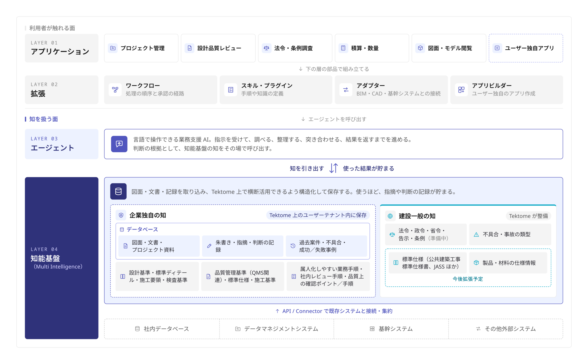Select the LAYER 01 アプリケーション label
Image resolution: width=588 pixels, height=364 pixels.
[62, 48]
